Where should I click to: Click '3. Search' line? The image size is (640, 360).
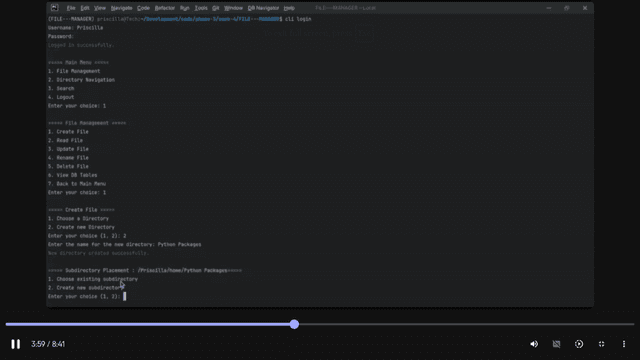tap(61, 89)
